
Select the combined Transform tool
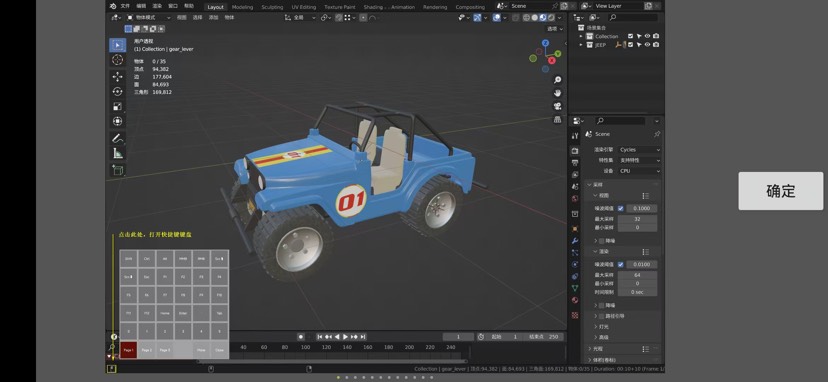coord(117,121)
